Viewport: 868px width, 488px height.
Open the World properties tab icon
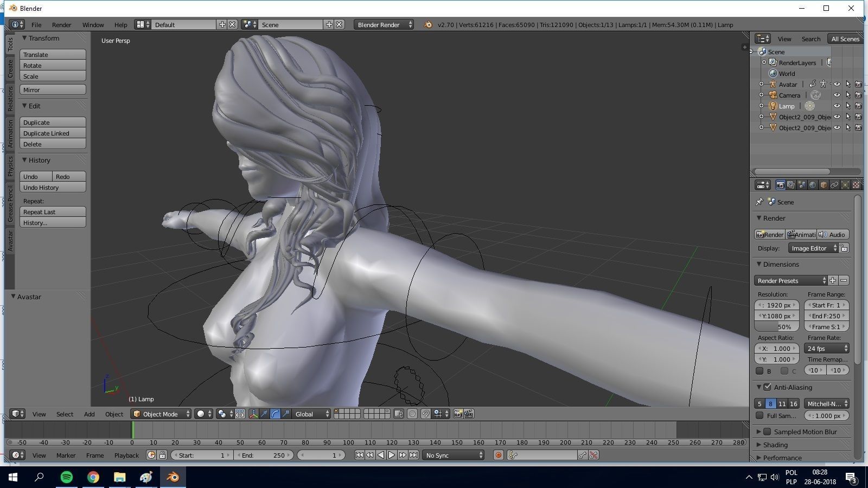pos(813,185)
